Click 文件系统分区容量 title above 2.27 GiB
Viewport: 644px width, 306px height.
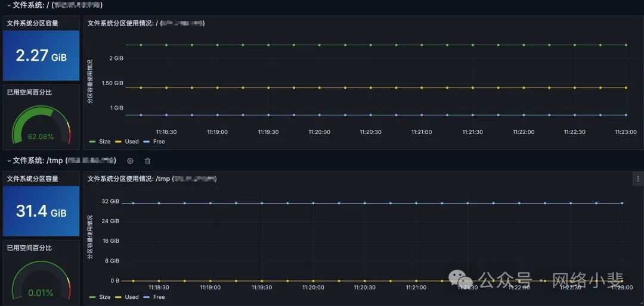click(32, 23)
